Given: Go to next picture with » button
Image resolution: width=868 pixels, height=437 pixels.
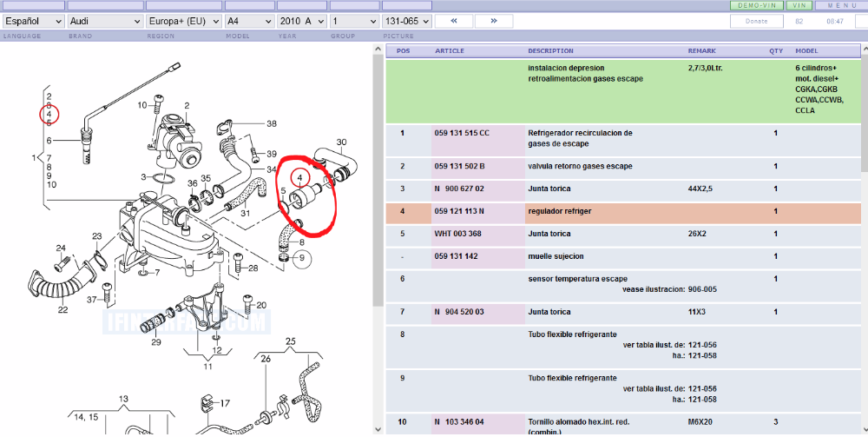Looking at the screenshot, I should coord(494,21).
